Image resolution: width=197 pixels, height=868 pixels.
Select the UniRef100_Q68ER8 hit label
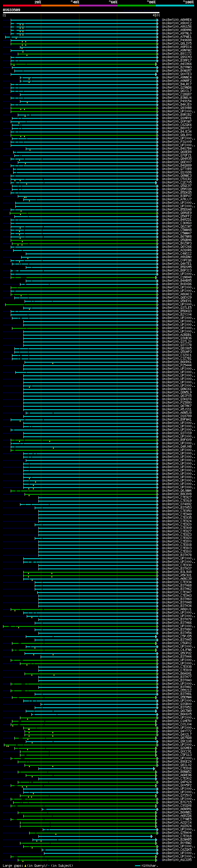176,152
